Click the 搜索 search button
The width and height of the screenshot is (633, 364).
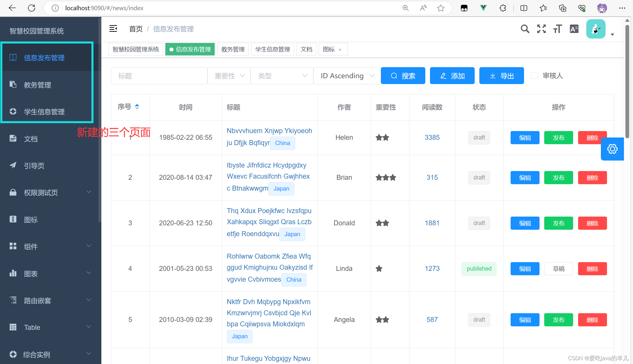403,76
